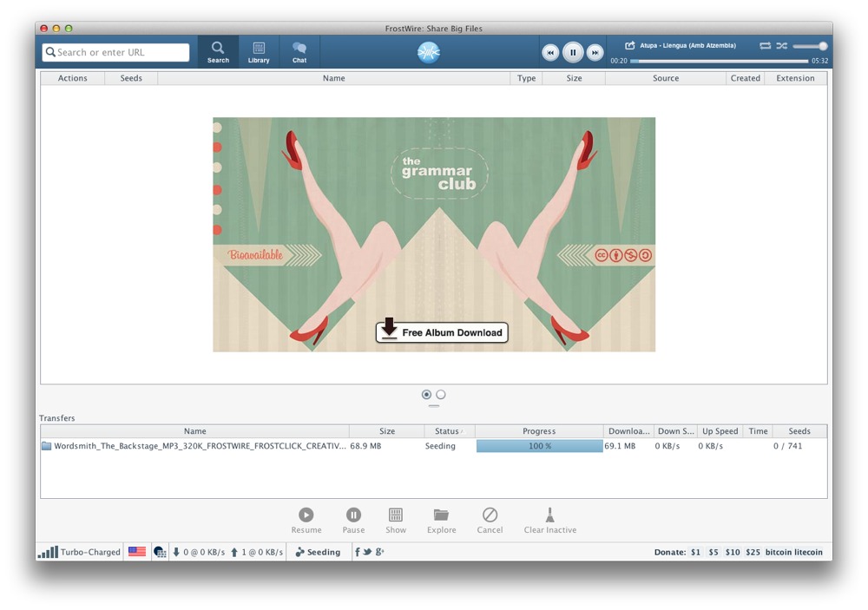
Task: Select the second promo slide radio button
Action: click(441, 395)
